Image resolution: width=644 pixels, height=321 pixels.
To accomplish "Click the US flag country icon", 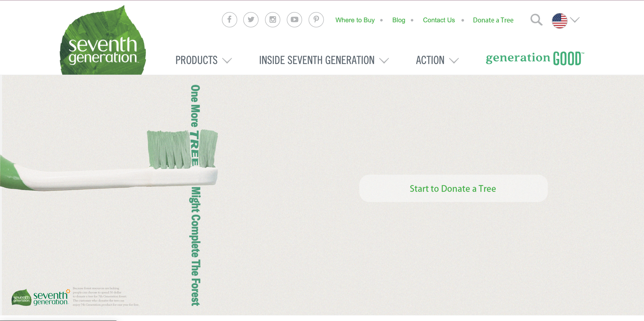I will (x=559, y=21).
